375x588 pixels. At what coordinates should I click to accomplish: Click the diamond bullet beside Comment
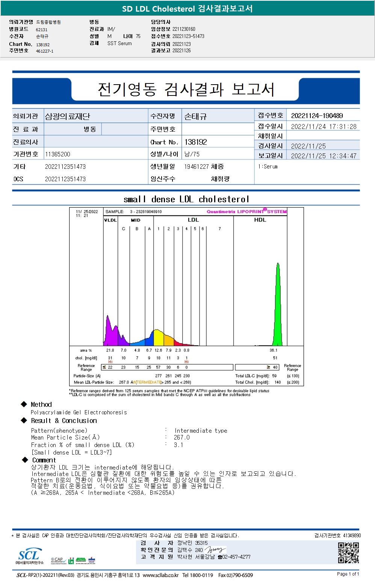point(25,460)
